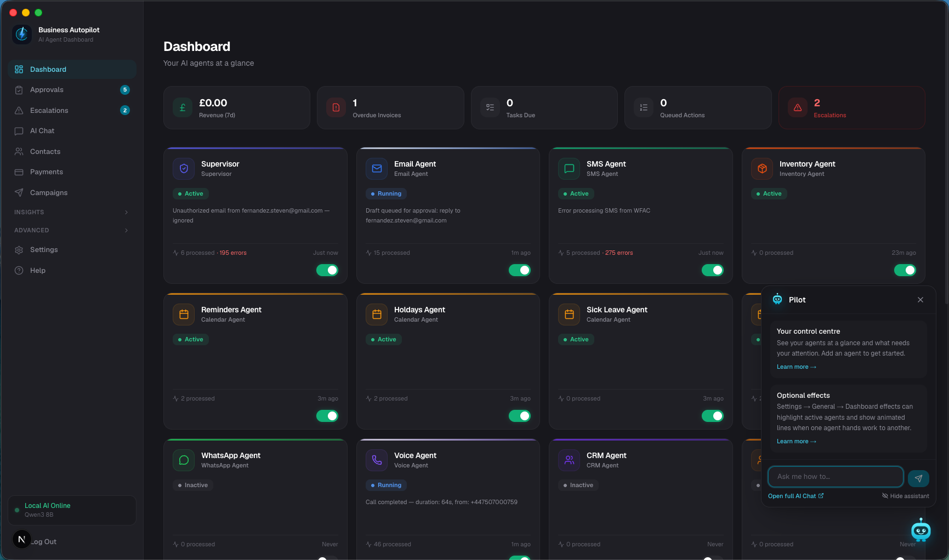This screenshot has width=949, height=560.
Task: Click the Tasks Due checklist icon
Action: coord(490,107)
